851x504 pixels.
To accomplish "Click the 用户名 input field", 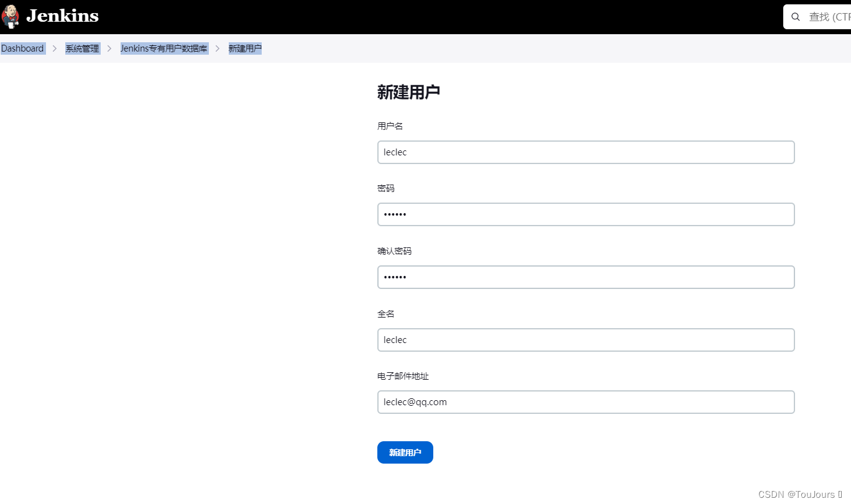I will click(x=586, y=152).
